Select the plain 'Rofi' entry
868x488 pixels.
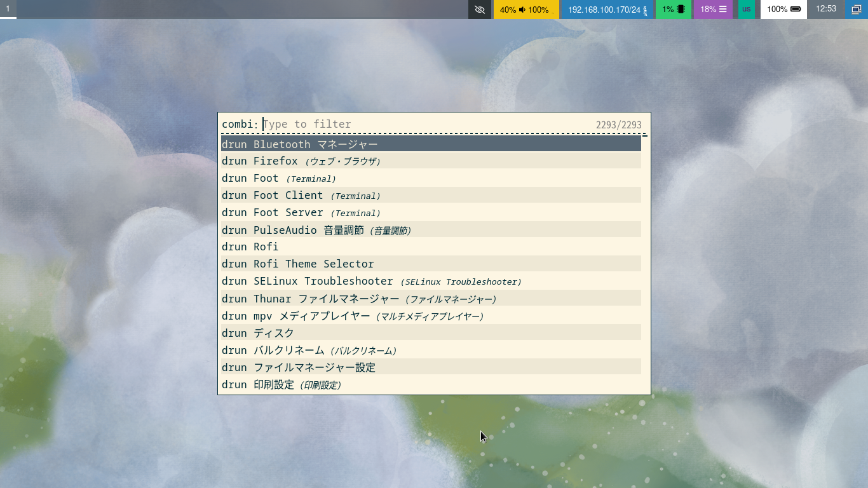(431, 247)
